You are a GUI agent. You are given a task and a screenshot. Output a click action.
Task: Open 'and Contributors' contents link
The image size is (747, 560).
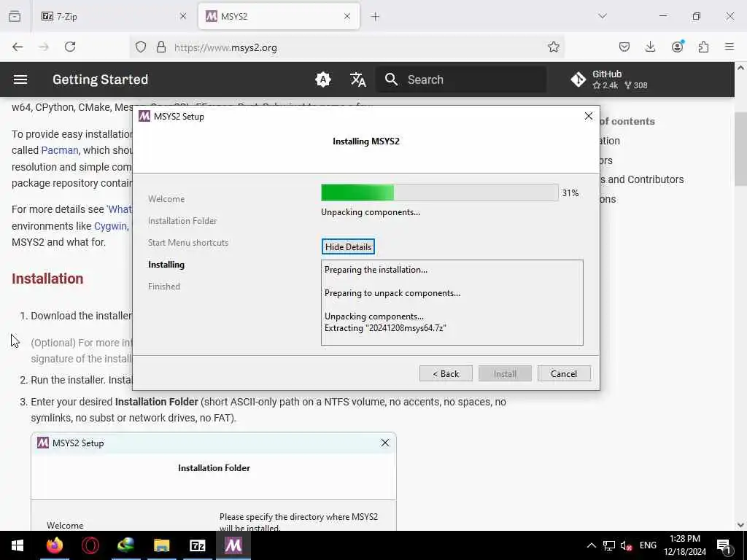click(x=642, y=179)
